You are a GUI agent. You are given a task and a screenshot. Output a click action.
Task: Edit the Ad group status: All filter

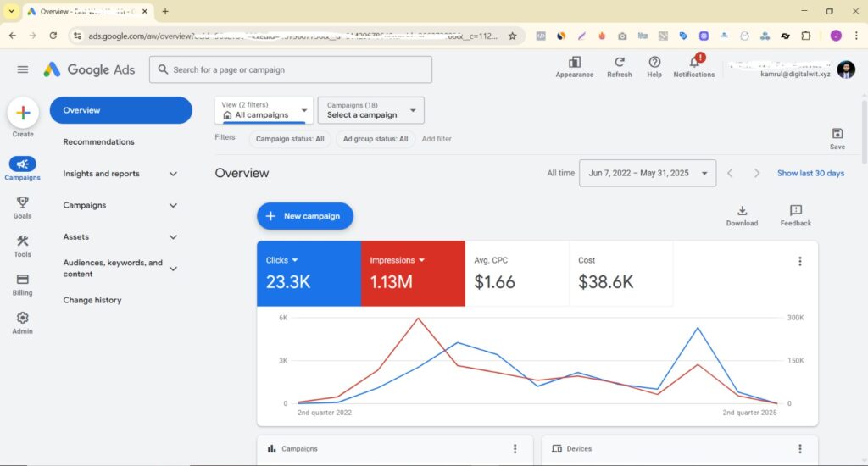pos(376,139)
